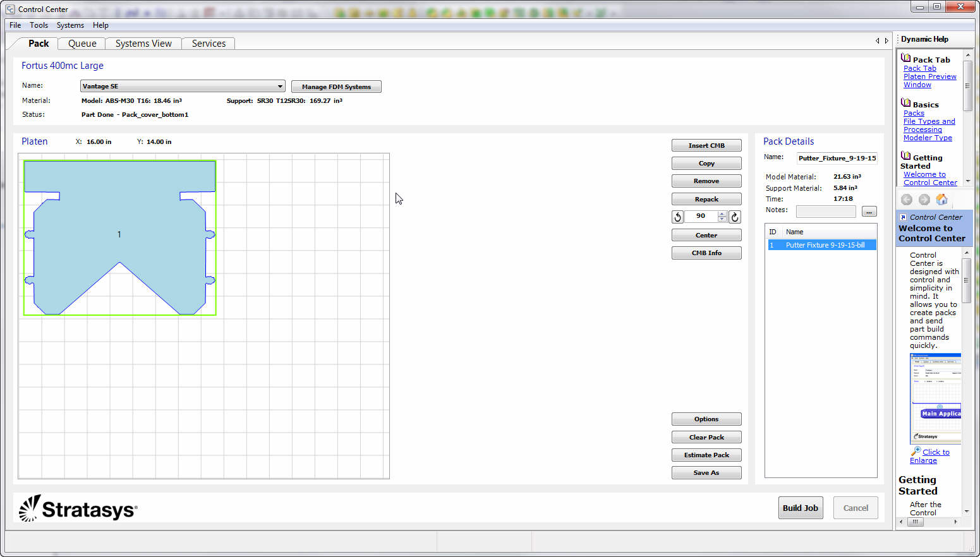The height and width of the screenshot is (557, 980).
Task: Increase the rotation angle with up arrow
Action: point(722,214)
